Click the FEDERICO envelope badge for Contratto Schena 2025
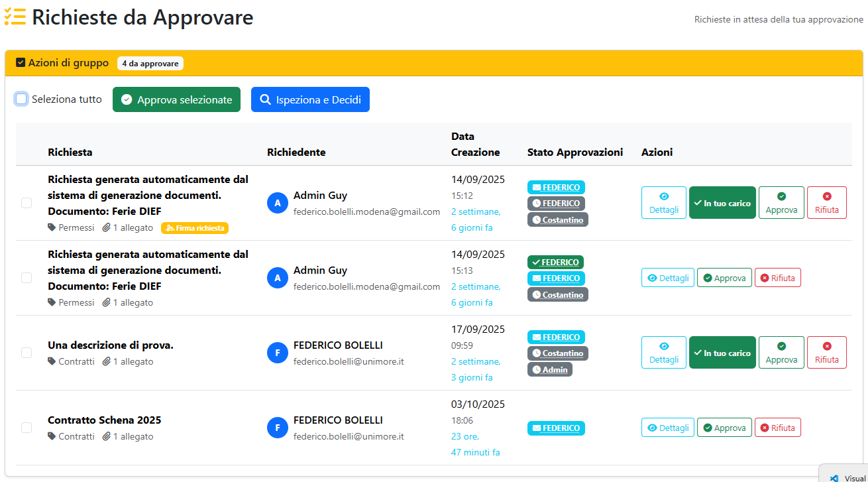This screenshot has height=482, width=868. 556,428
